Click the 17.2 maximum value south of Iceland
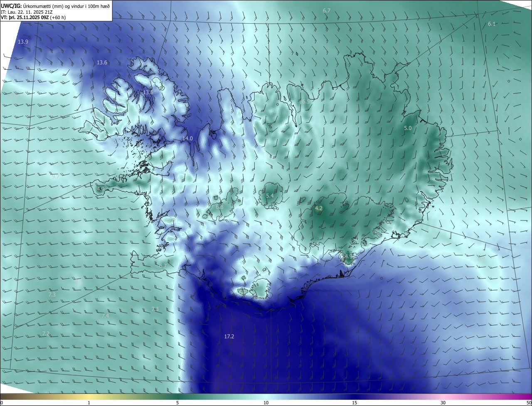Image resolution: width=532 pixels, height=406 pixels. tap(229, 336)
